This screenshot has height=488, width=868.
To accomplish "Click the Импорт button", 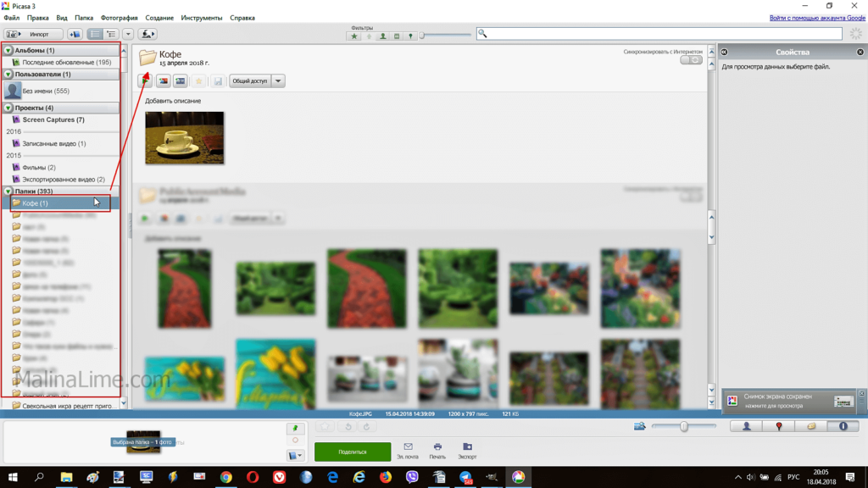I will [x=34, y=35].
